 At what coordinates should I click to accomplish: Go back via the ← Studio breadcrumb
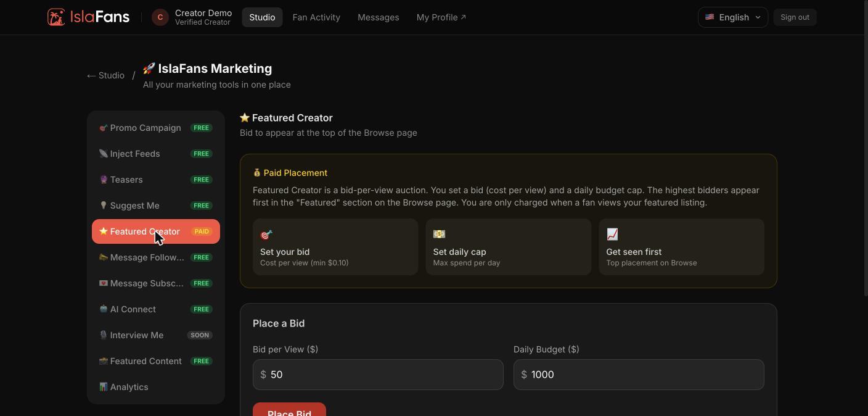point(105,75)
